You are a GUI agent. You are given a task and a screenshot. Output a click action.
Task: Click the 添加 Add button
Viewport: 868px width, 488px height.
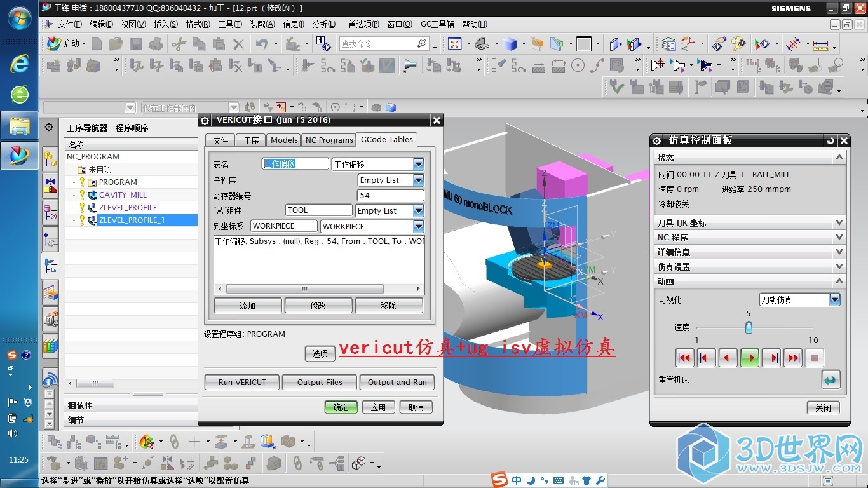pyautogui.click(x=248, y=306)
